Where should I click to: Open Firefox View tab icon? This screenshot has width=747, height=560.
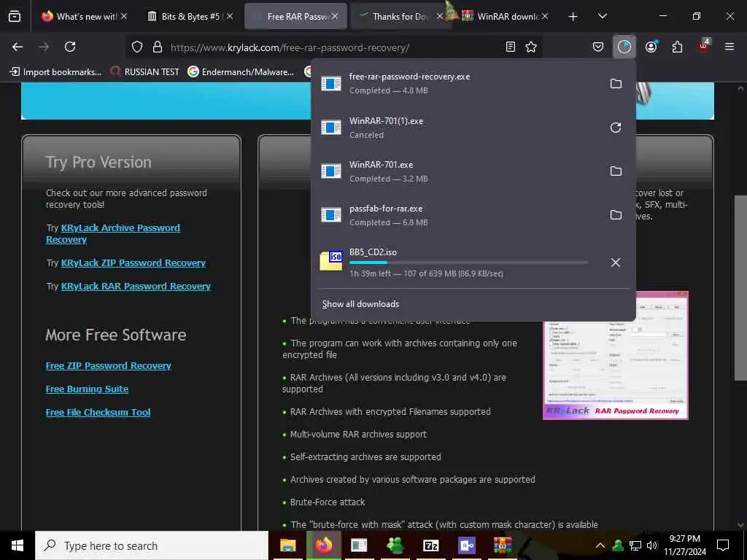point(15,17)
